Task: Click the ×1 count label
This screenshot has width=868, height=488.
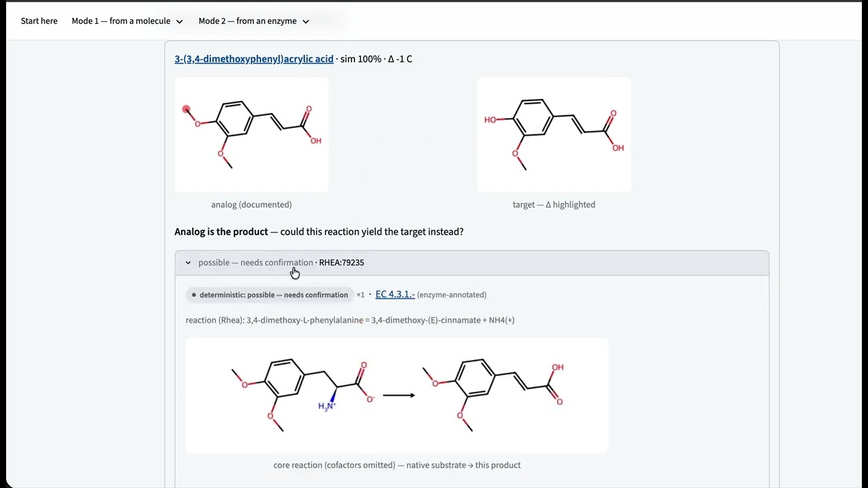Action: (360, 295)
